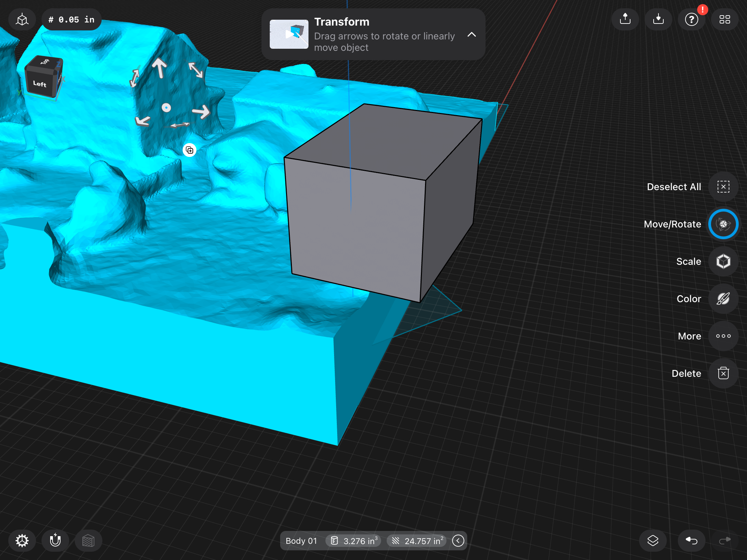Click the 3.276 in³ volume readout
This screenshot has height=560, width=747.
(x=353, y=541)
